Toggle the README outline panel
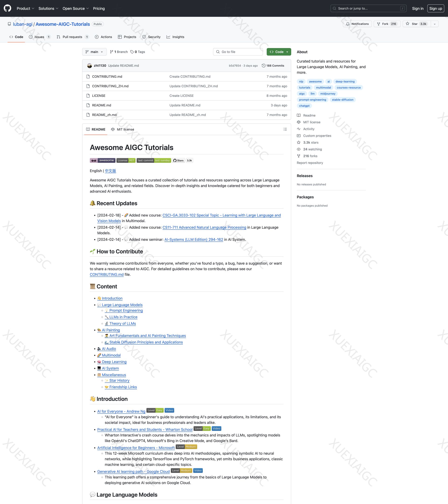Screen dimensions: 448x504 tap(285, 129)
